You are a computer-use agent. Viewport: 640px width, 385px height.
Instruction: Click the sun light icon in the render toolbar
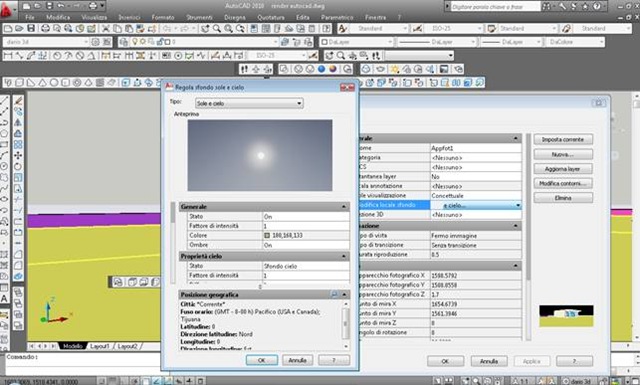(394, 69)
